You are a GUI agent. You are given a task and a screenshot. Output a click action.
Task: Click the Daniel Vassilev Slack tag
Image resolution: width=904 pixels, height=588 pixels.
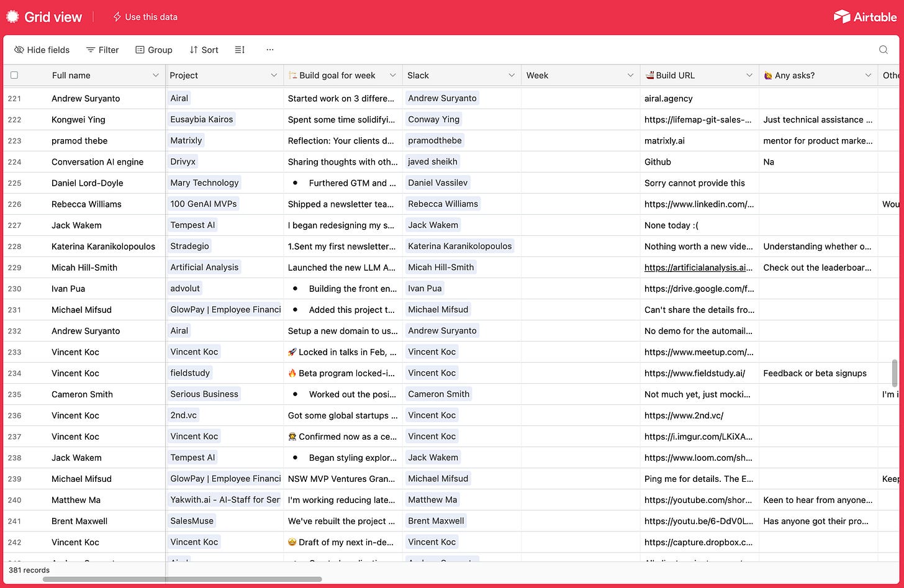pos(438,183)
